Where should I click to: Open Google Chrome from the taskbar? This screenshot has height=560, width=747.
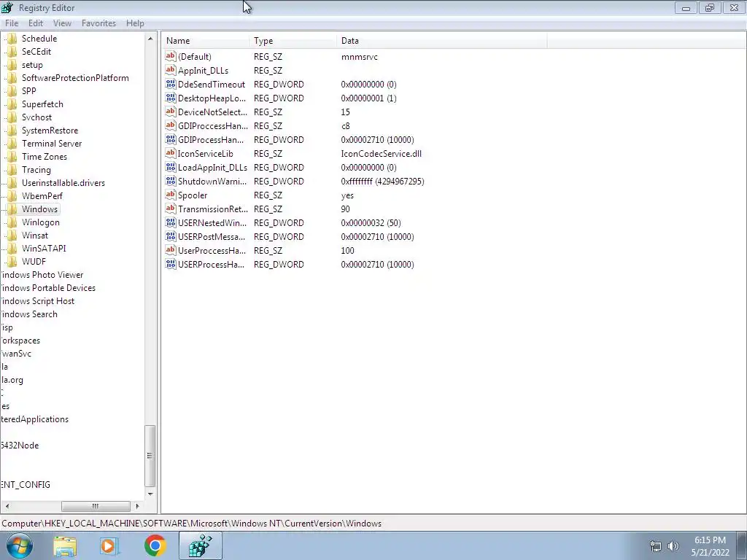coord(155,545)
